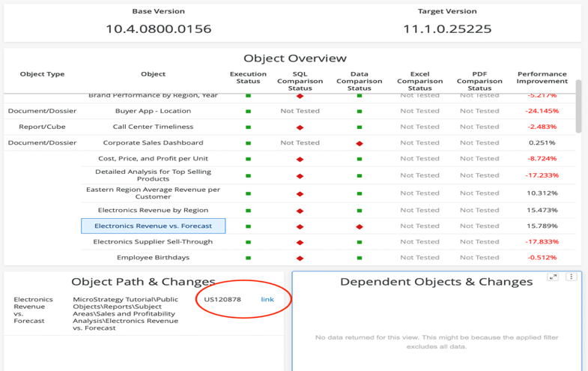Click green Execution status for Buyer App - Location
This screenshot has height=371, width=588.
pos(248,111)
